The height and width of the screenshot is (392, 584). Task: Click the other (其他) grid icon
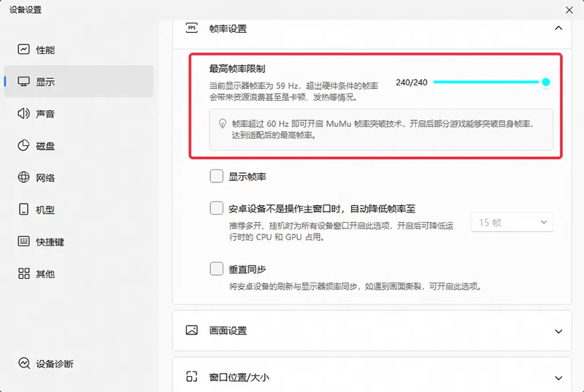tap(24, 274)
